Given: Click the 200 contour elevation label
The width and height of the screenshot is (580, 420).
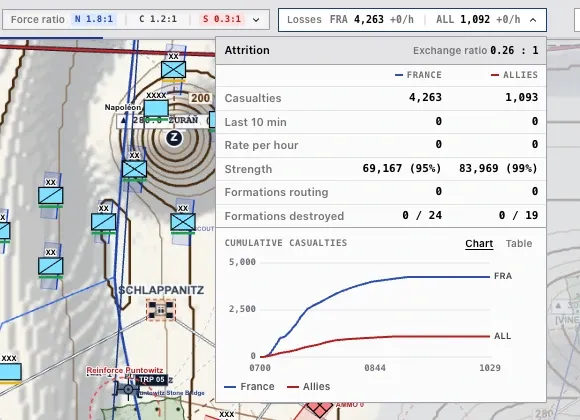Looking at the screenshot, I should [x=200, y=98].
